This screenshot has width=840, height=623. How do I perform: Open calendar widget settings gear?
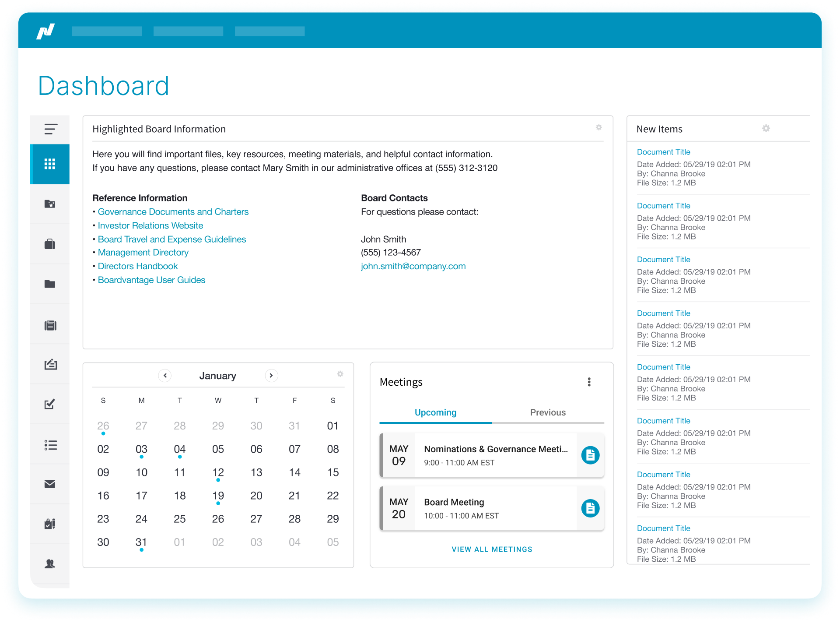[x=340, y=374]
